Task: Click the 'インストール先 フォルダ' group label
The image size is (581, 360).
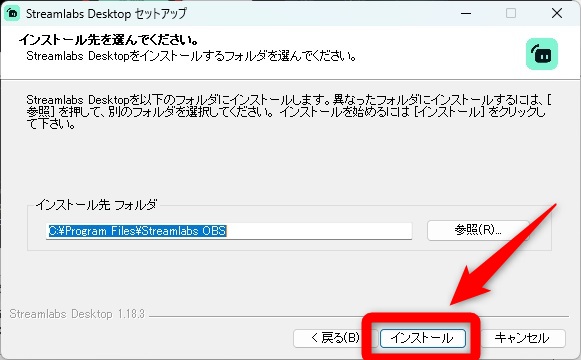Action: coord(96,204)
